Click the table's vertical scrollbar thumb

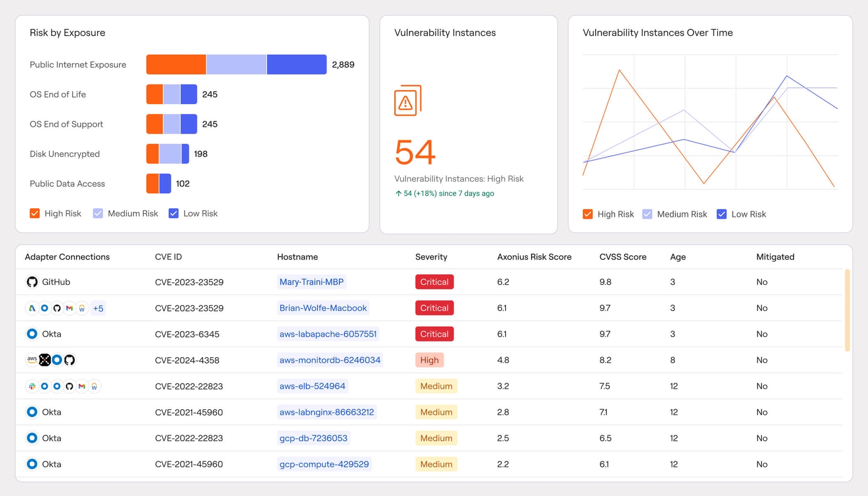pos(847,310)
